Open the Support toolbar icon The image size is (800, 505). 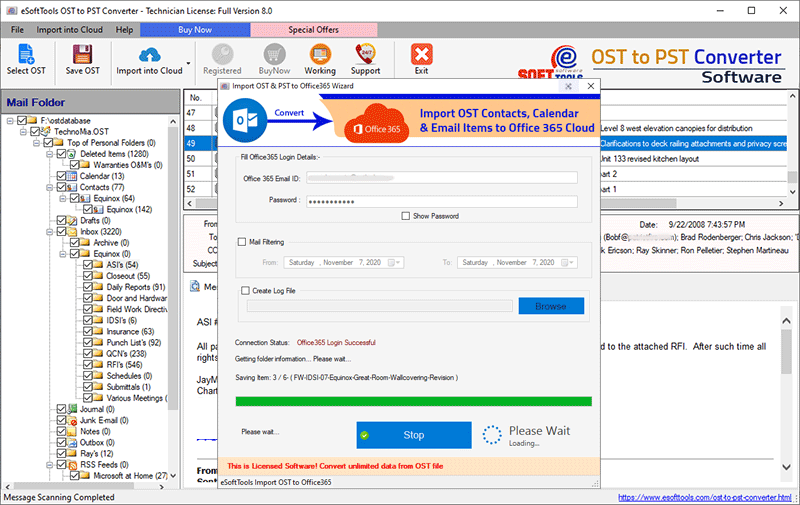point(365,57)
